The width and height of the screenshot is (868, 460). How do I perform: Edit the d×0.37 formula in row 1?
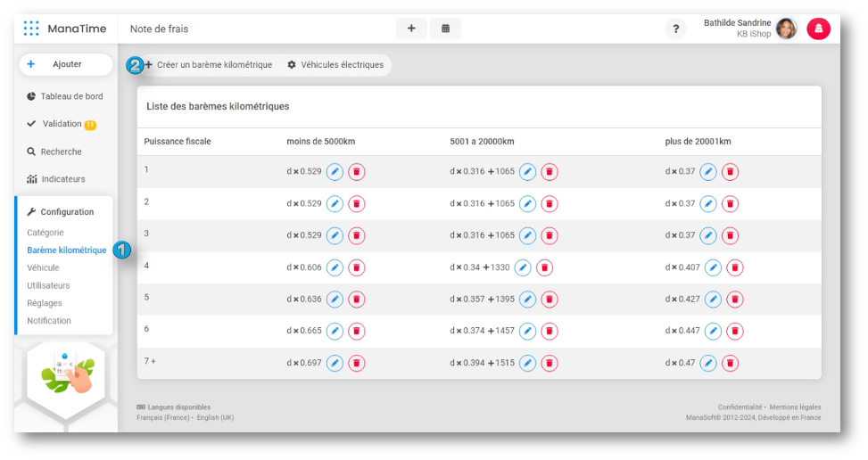708,172
